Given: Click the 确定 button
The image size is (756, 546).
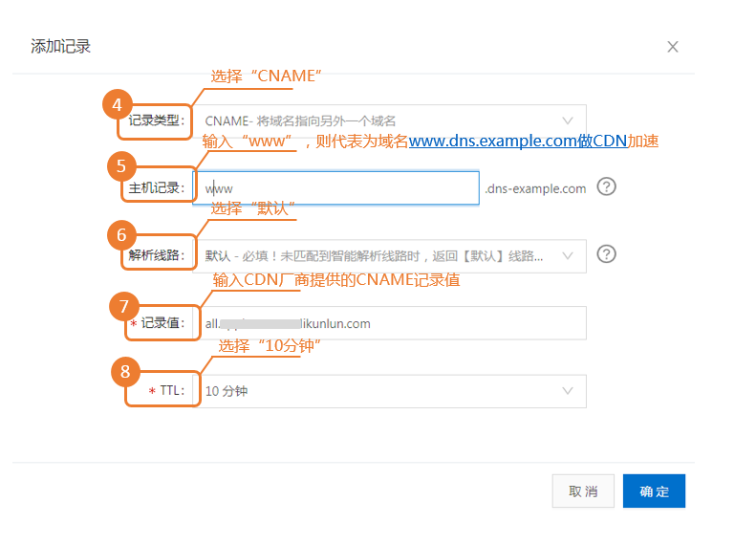Looking at the screenshot, I should point(654,491).
